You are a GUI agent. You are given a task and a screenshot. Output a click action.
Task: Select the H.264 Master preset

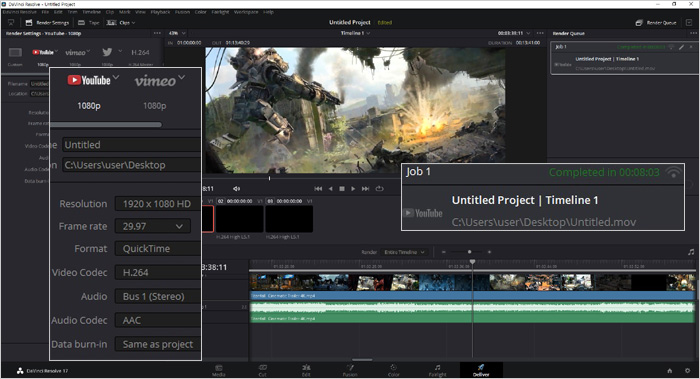tap(140, 57)
